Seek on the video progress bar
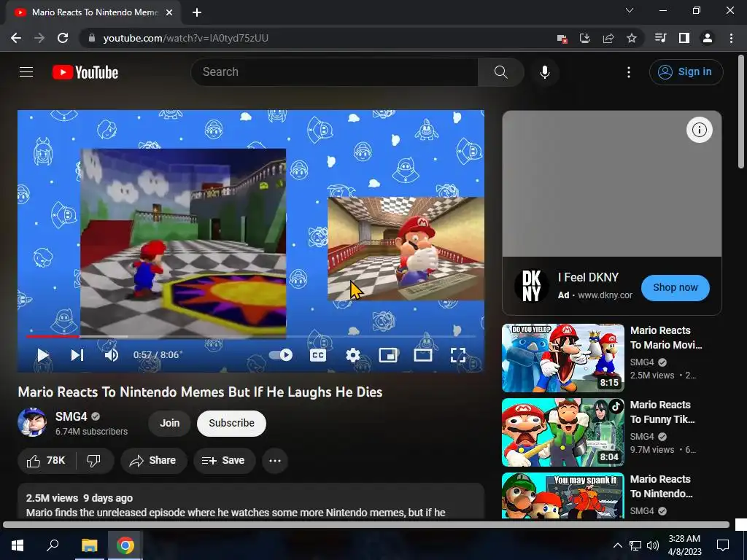747x560 pixels. [251, 336]
